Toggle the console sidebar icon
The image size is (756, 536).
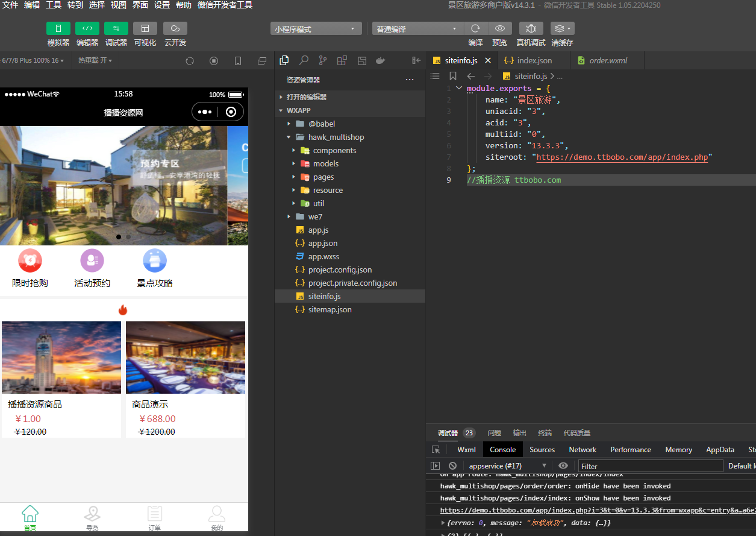pos(435,465)
